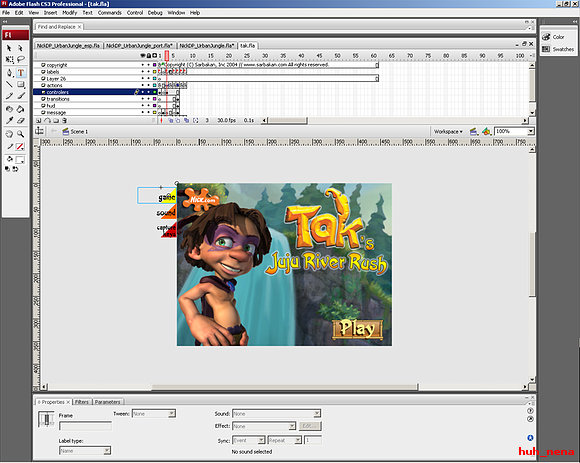
Task: Toggle outline square of actions layer
Action: pos(155,85)
